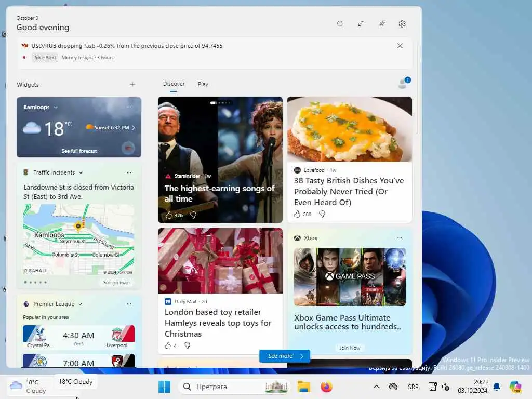Open the Price Alert tag
This screenshot has width=532, height=399.
45,58
